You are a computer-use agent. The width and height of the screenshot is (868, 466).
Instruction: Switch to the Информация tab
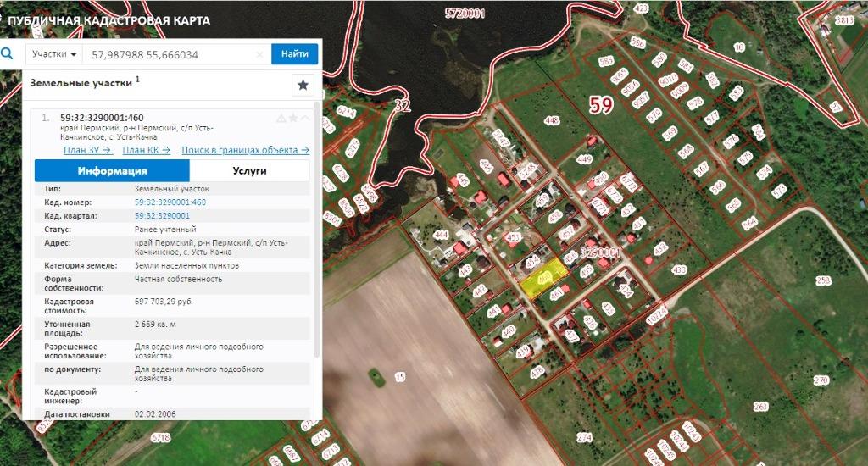[112, 170]
